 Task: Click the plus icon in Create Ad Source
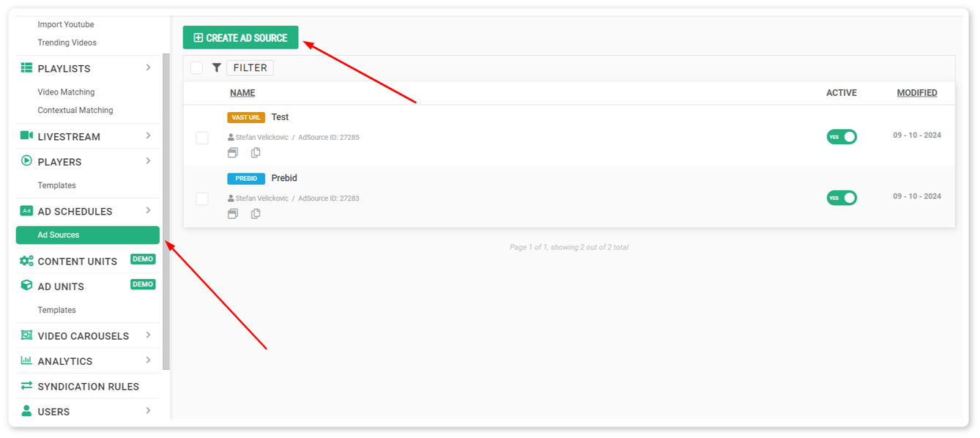tap(198, 37)
